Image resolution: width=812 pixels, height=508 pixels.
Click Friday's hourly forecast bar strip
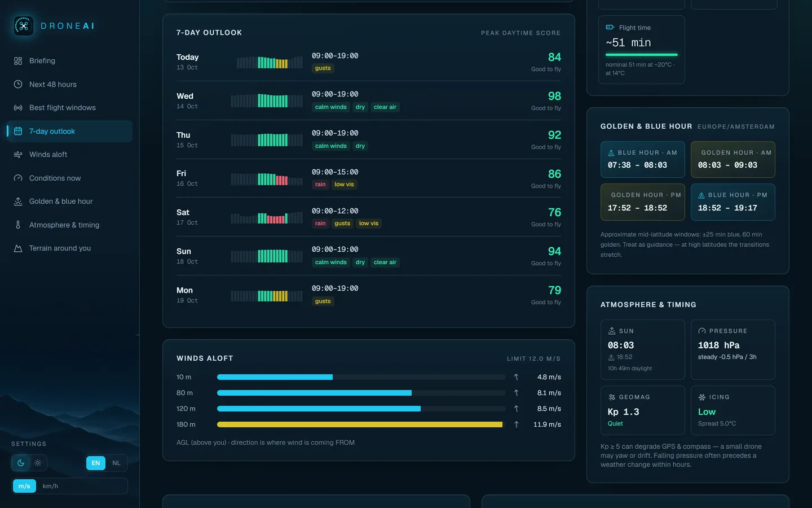pyautogui.click(x=267, y=179)
